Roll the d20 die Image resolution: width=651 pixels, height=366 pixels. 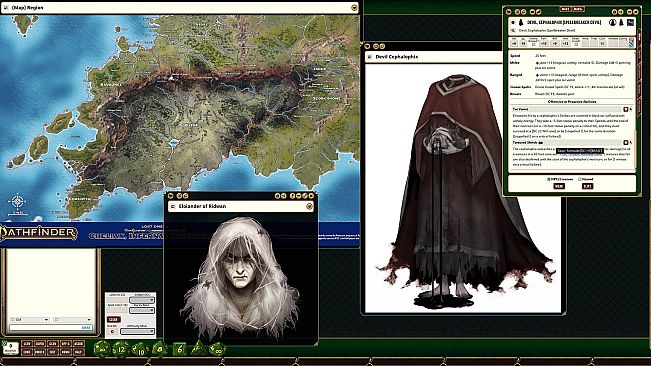101,349
